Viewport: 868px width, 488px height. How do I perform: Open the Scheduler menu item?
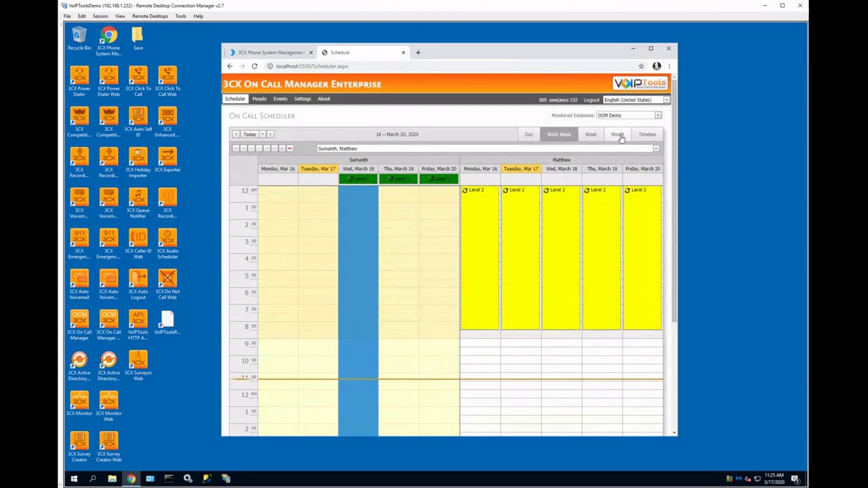pyautogui.click(x=235, y=99)
